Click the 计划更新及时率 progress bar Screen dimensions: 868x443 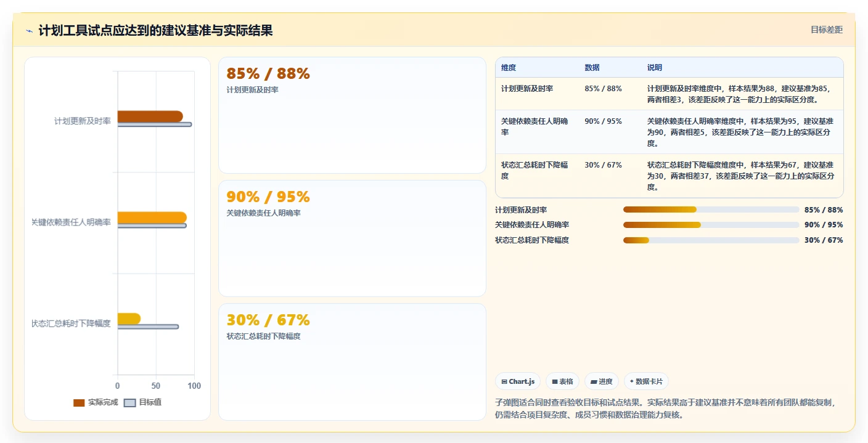pos(711,209)
